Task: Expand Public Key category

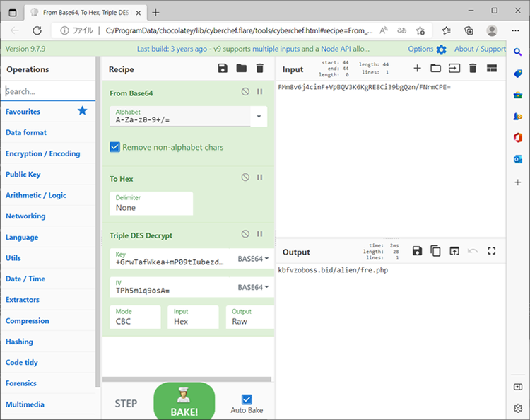Action: point(47,174)
